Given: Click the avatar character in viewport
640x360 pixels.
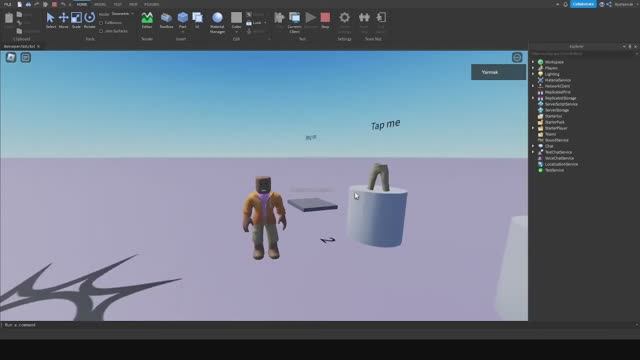Looking at the screenshot, I should [264, 218].
